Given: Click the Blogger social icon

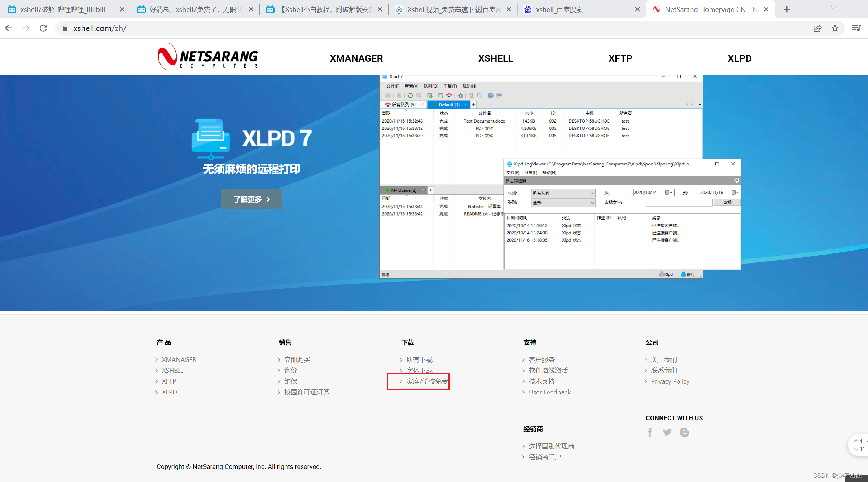Looking at the screenshot, I should click(684, 432).
